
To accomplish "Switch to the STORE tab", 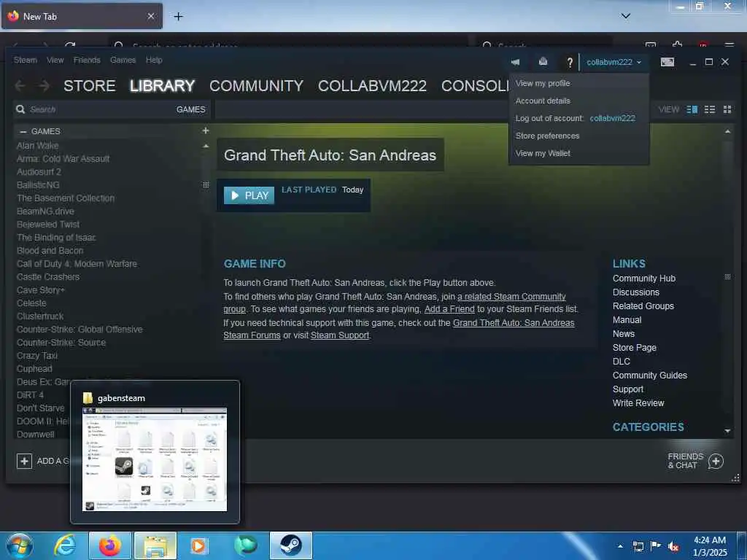I will (90, 86).
